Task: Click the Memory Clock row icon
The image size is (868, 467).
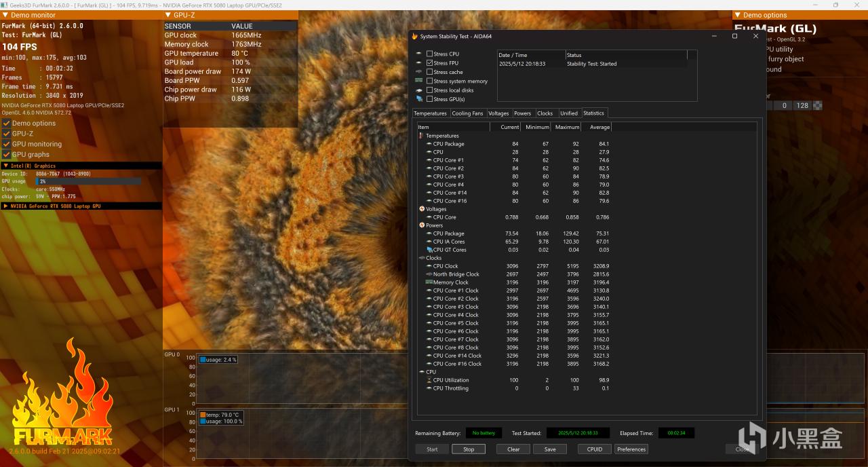Action: coord(429,282)
